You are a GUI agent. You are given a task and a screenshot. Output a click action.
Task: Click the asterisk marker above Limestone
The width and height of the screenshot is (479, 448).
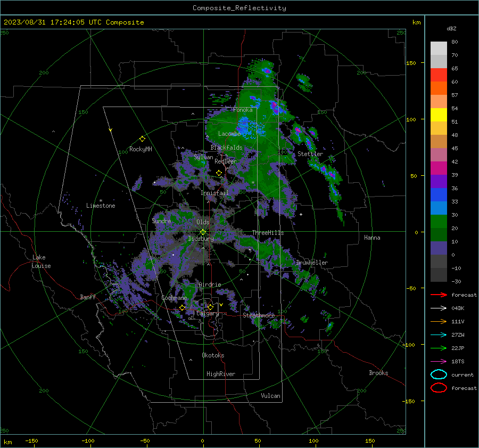[101, 201]
